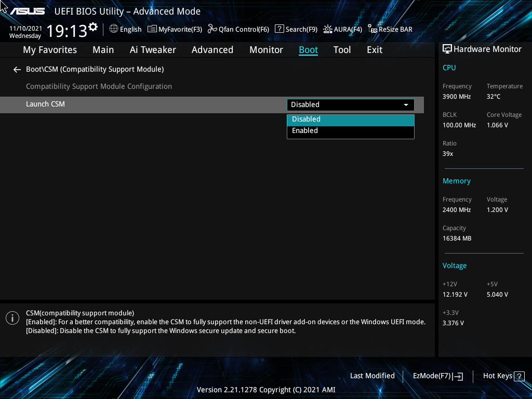
Task: Click the Memory section heading
Action: click(x=456, y=181)
